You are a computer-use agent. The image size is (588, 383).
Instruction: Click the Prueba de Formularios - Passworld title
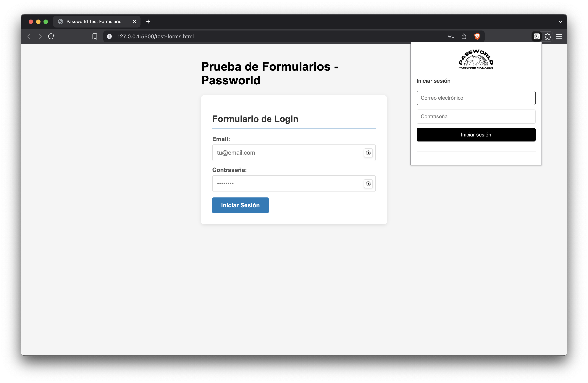[269, 73]
